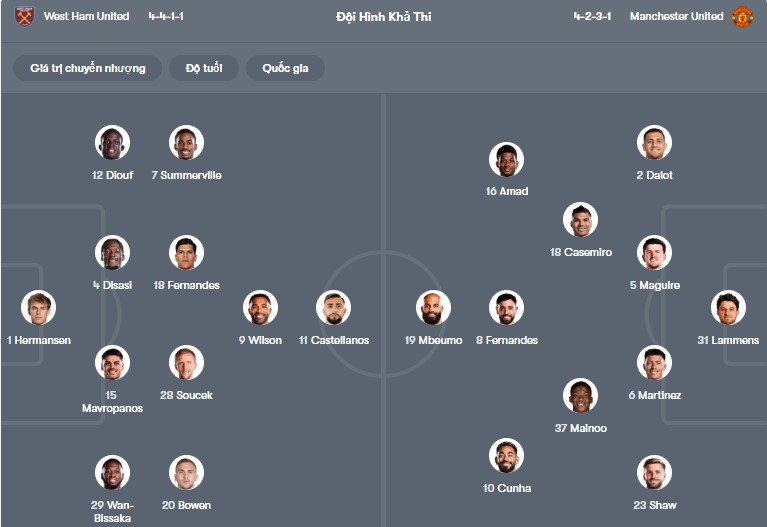Open goalkeeper Hermansen's player avatar

coord(38,308)
